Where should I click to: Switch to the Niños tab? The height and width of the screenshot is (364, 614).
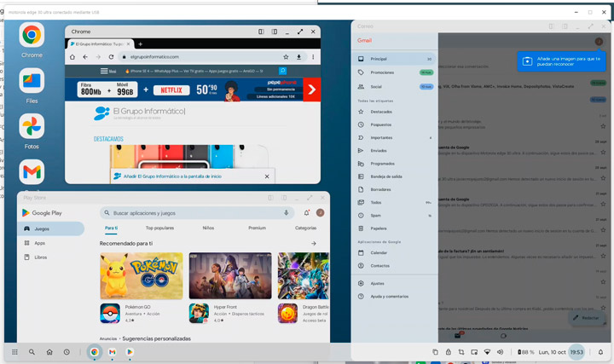(x=208, y=228)
